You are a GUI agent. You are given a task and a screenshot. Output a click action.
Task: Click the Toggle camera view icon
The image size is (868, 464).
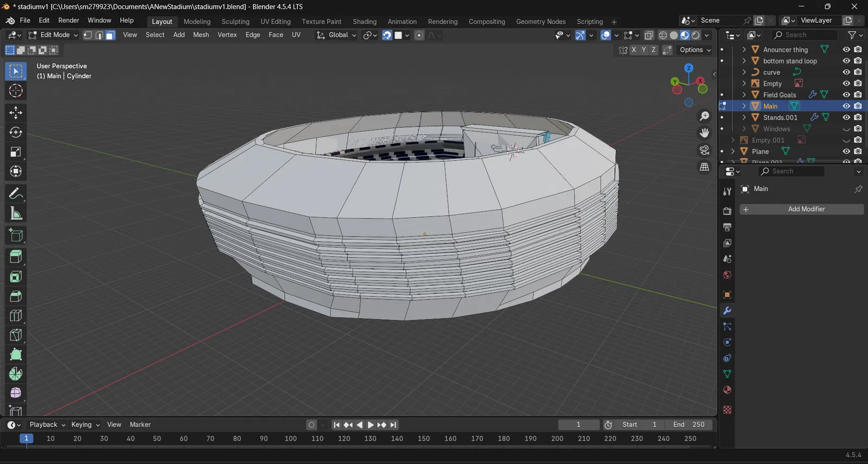[x=704, y=150]
